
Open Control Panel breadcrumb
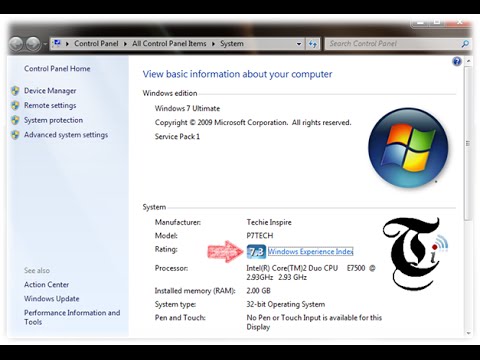pyautogui.click(x=96, y=44)
